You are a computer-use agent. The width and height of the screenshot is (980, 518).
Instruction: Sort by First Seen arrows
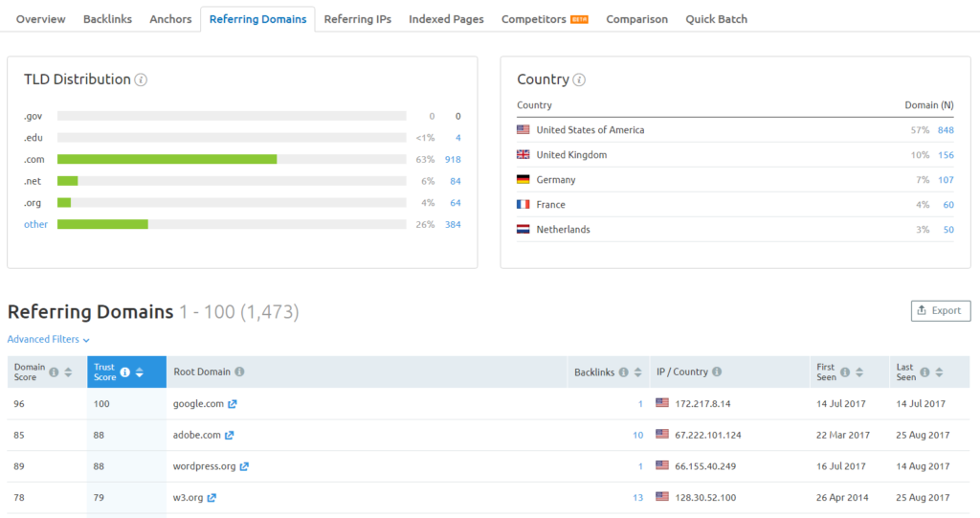pos(859,372)
